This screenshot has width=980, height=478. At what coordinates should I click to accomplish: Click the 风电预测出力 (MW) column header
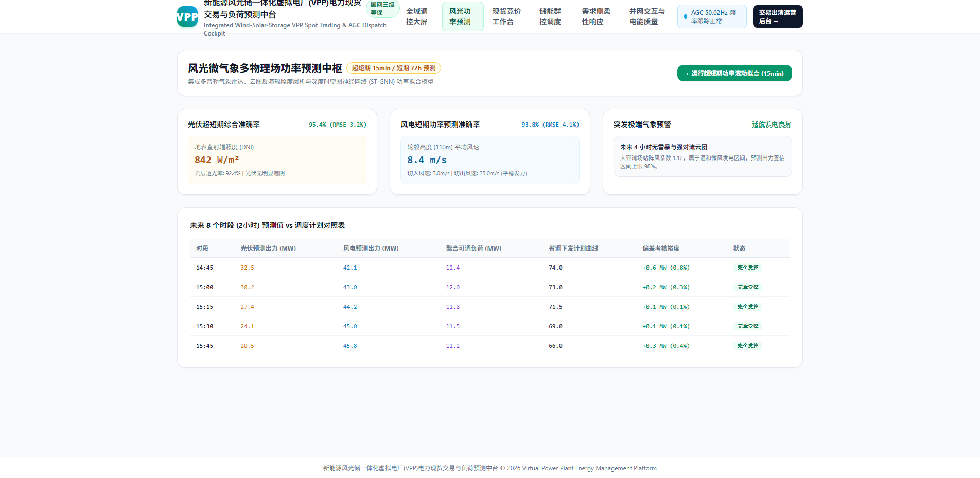coord(371,248)
